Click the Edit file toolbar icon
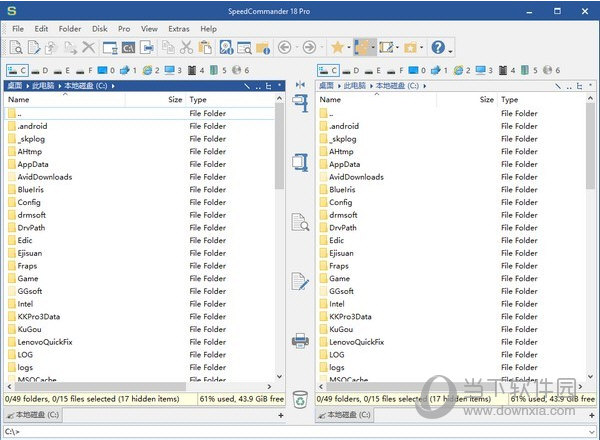The image size is (600, 440). click(34, 47)
